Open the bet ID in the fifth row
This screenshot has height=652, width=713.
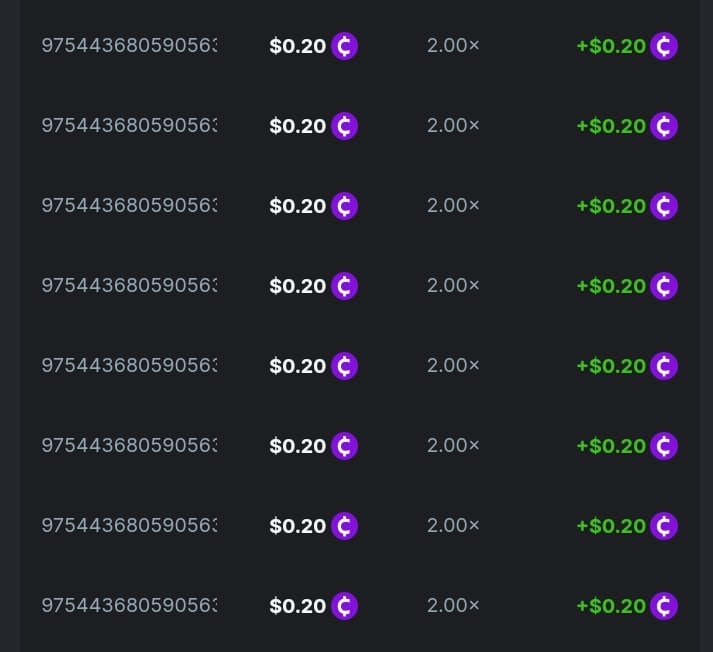(129, 366)
